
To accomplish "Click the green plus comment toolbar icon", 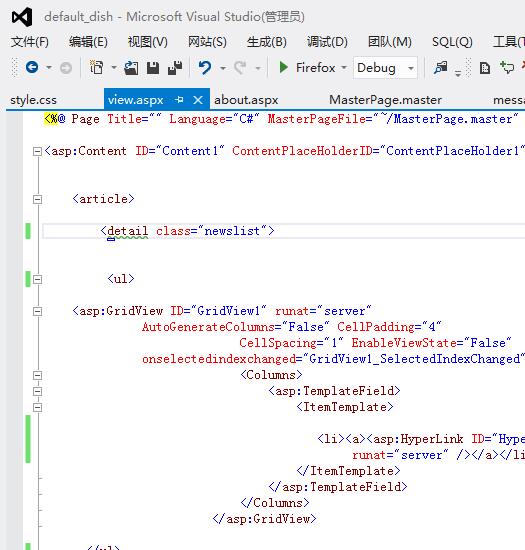I will click(x=507, y=67).
